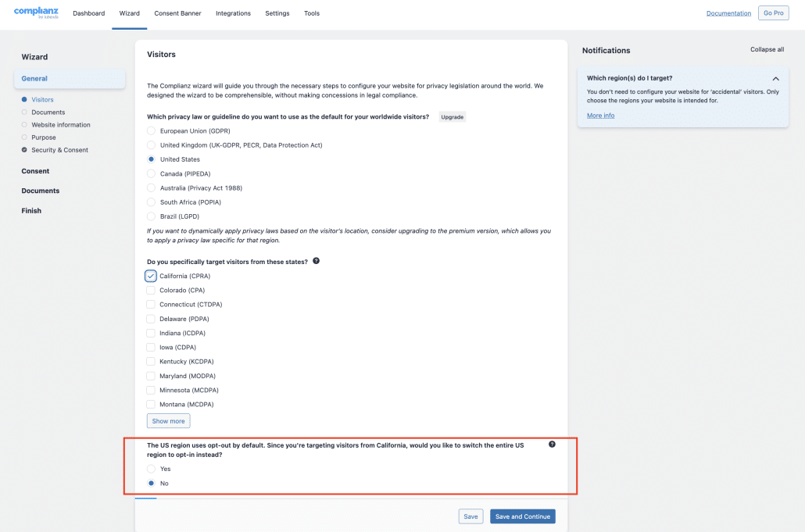Screen dimensions: 805x532
Task: Open the Documentation link
Action: click(x=728, y=13)
